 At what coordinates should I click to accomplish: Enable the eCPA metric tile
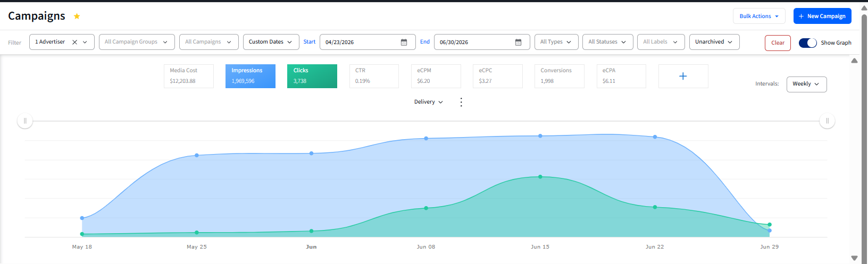point(621,76)
